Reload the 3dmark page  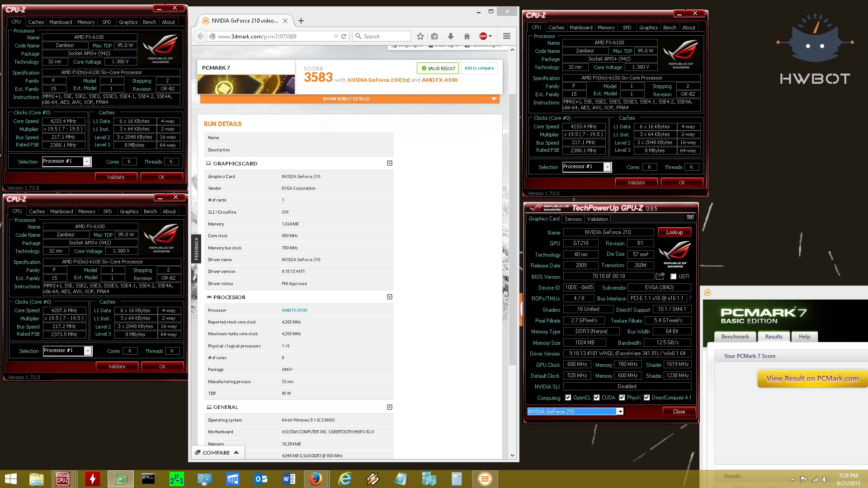pos(344,36)
